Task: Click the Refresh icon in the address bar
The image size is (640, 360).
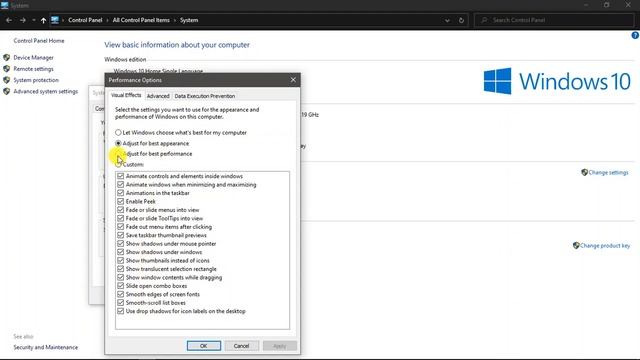Action: coord(461,20)
